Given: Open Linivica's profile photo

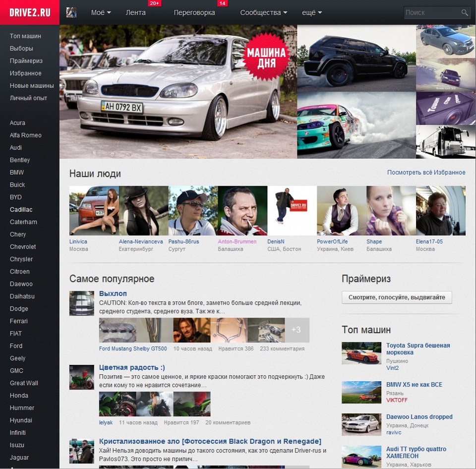Looking at the screenshot, I should pyautogui.click(x=94, y=210).
